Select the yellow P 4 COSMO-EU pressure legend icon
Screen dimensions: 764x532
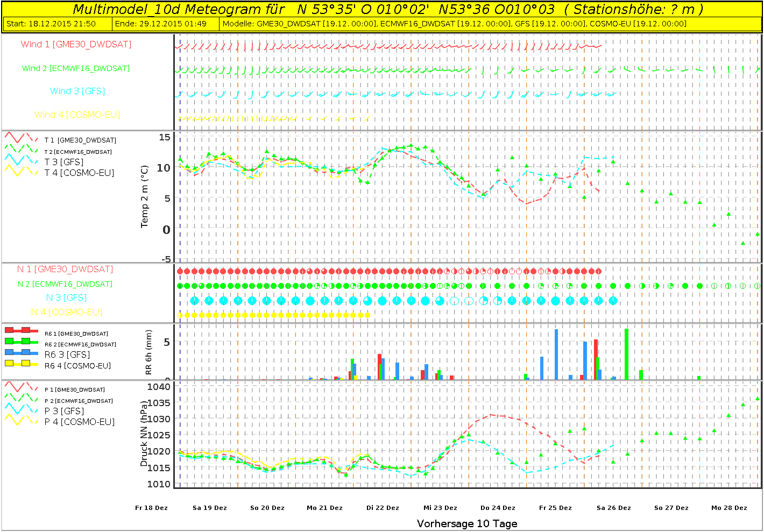click(x=22, y=421)
